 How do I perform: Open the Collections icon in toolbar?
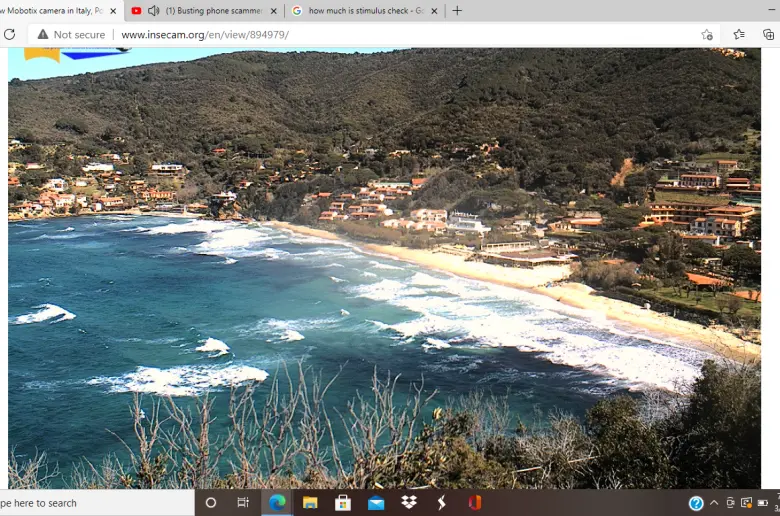pyautogui.click(x=768, y=34)
